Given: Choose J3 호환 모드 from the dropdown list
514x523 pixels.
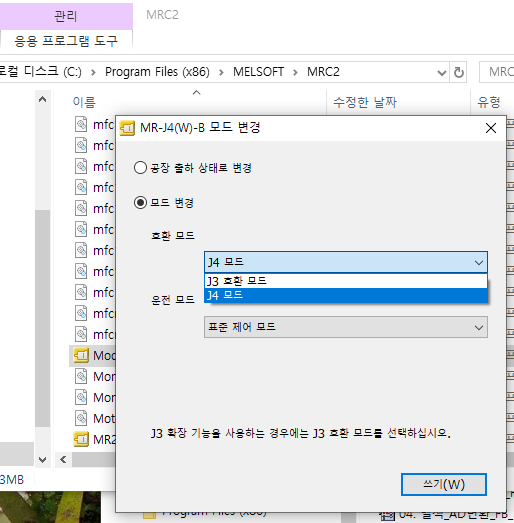Looking at the screenshot, I should coord(346,281).
